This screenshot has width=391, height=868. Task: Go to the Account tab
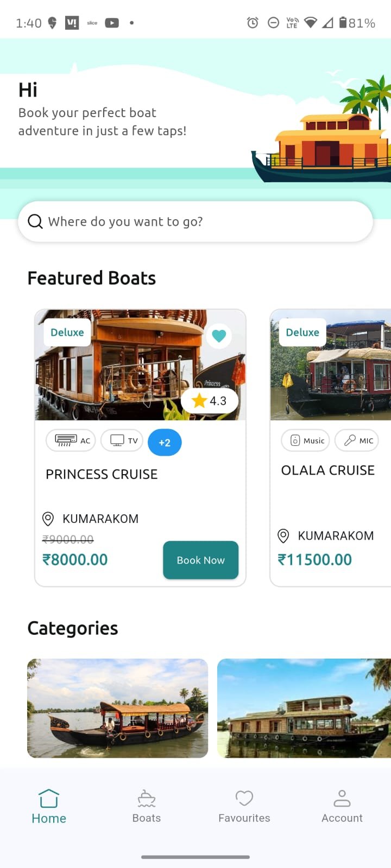click(342, 807)
